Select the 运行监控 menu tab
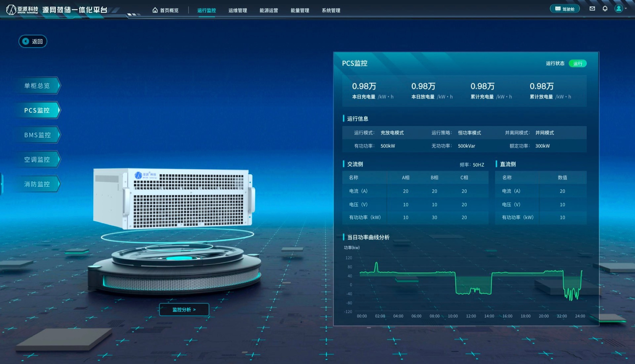This screenshot has height=364, width=635. pos(206,10)
